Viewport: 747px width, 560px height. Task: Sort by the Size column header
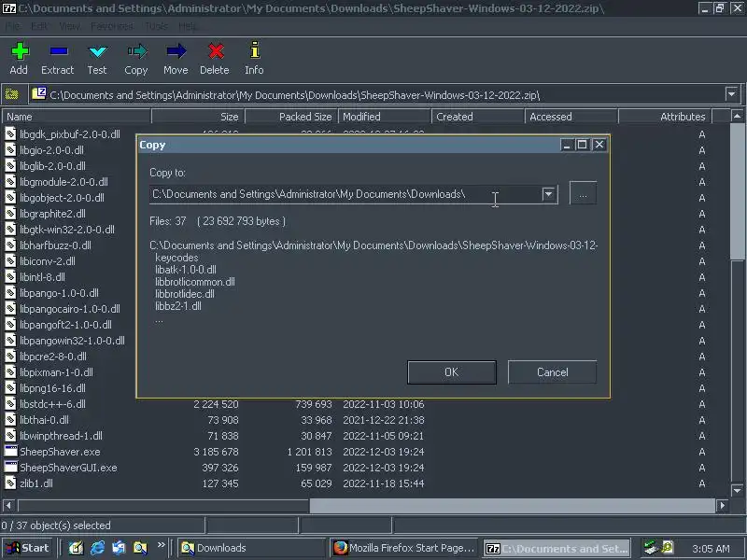(x=198, y=116)
